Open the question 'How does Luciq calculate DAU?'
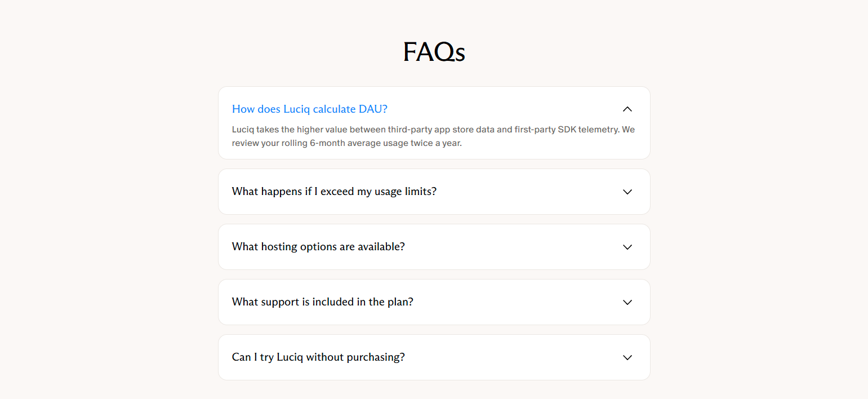The height and width of the screenshot is (399, 868). 309,109
